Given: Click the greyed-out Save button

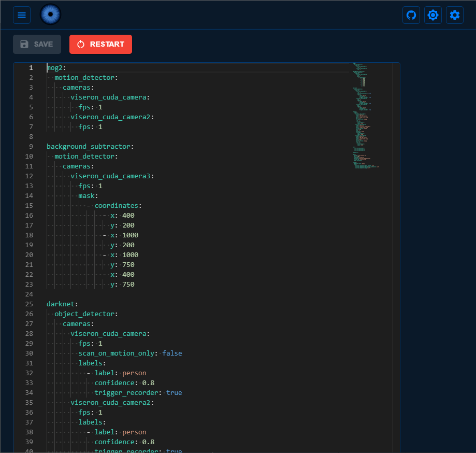Looking at the screenshot, I should coord(37,44).
